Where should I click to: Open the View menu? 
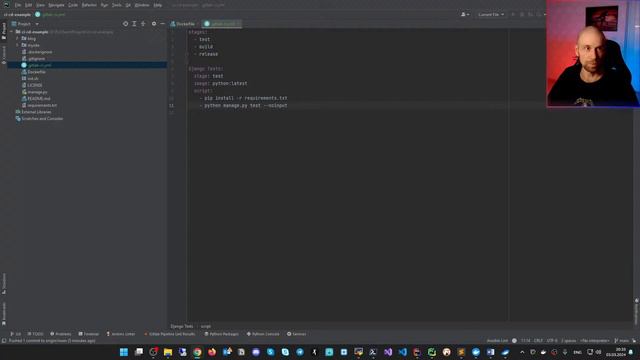coord(40,5)
